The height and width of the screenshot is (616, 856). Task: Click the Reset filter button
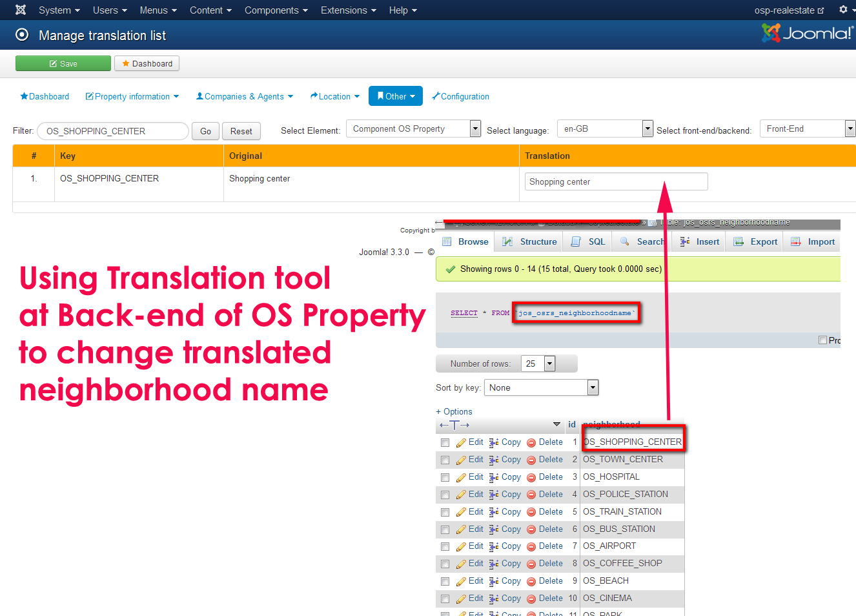241,131
